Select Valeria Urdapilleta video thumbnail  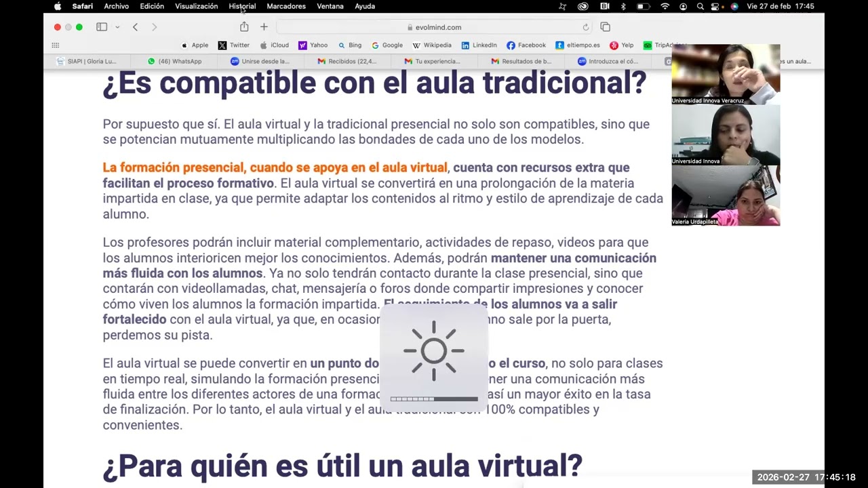pos(726,195)
